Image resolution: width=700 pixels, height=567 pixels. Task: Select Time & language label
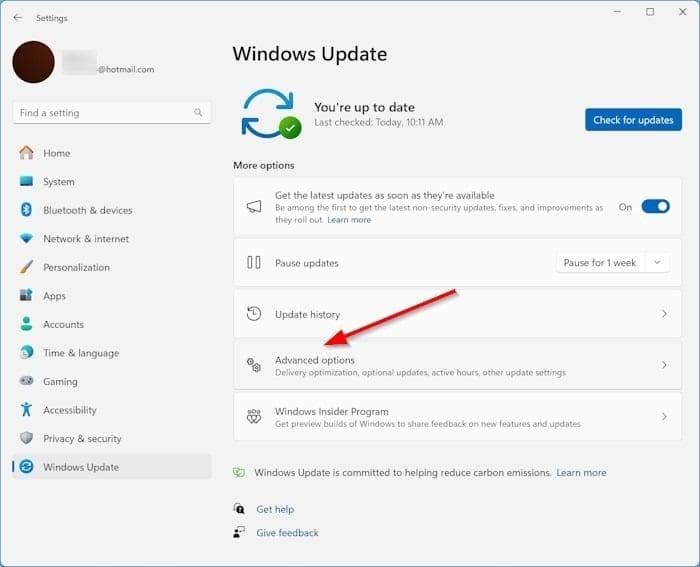tap(81, 353)
